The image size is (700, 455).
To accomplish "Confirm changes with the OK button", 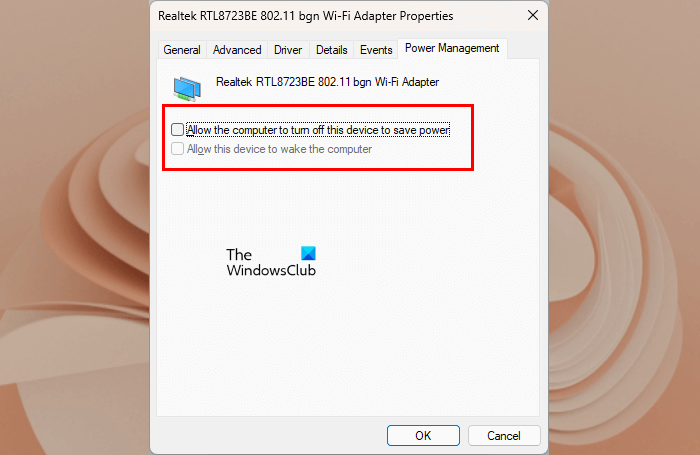I will pos(423,435).
